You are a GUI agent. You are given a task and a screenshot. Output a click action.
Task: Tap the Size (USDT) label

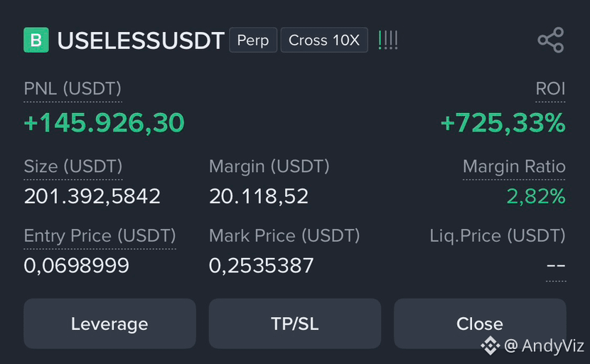tap(73, 166)
